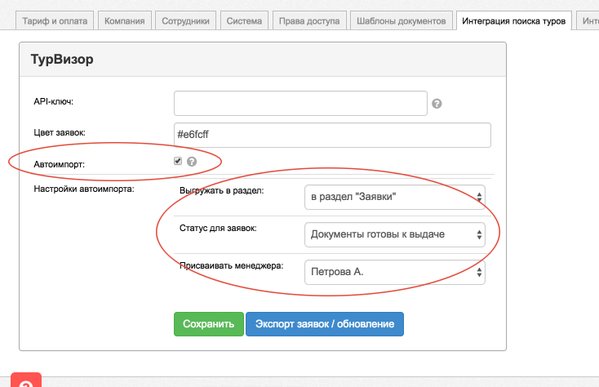The image size is (599, 387).
Task: Click Экспорт заявок / обновление button
Action: pyautogui.click(x=325, y=324)
